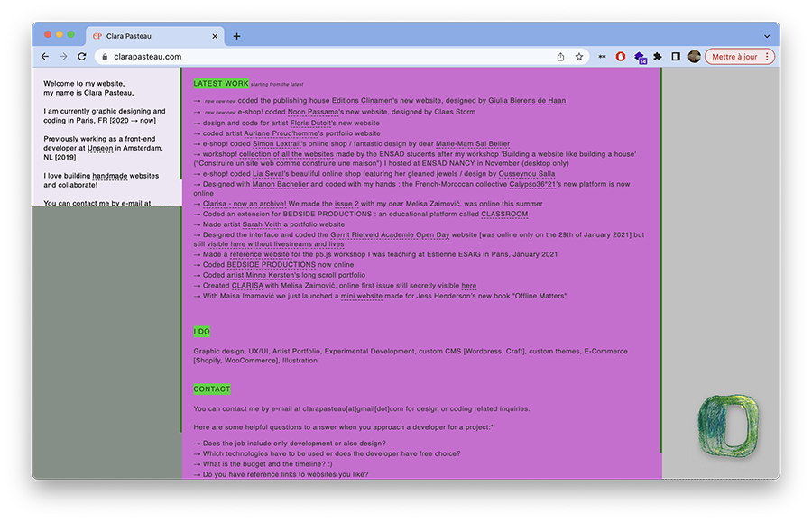
Task: Open a new tab with plus button
Action: pos(236,36)
